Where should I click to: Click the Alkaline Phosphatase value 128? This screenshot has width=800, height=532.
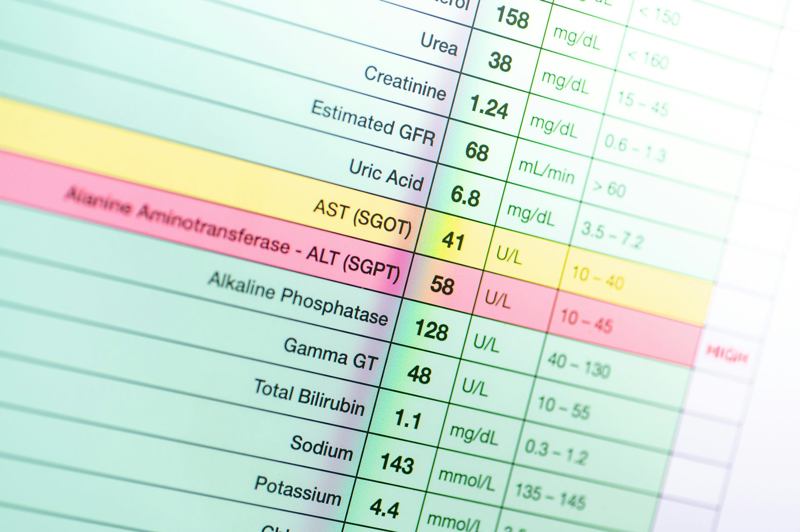(431, 331)
